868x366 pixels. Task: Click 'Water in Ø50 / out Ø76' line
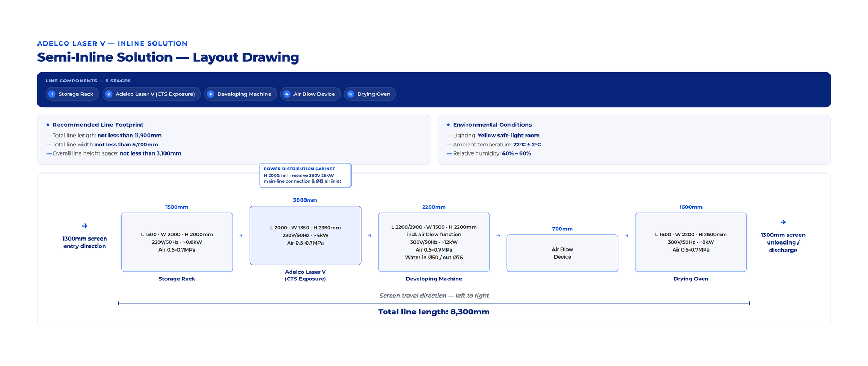point(434,258)
